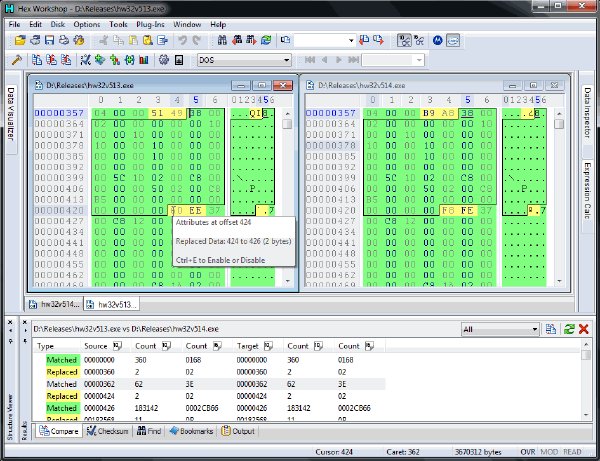
Task: Click the Copy Next difference arrow icon
Action: (378, 40)
